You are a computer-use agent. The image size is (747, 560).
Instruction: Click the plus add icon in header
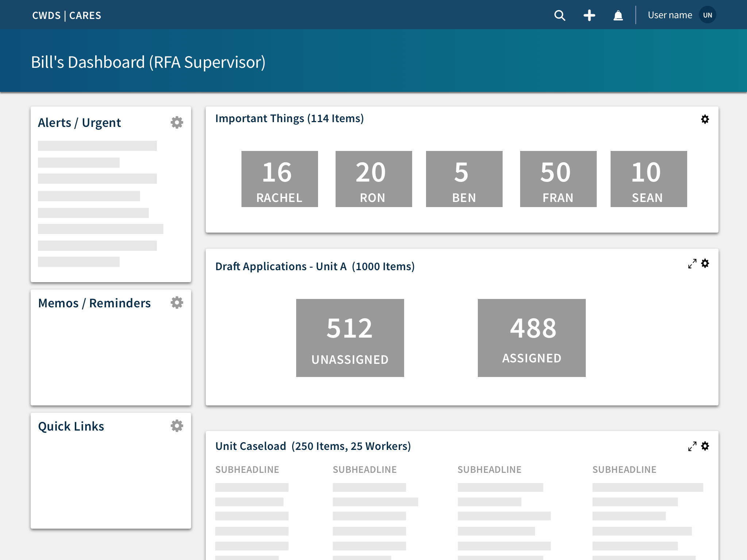pos(589,15)
